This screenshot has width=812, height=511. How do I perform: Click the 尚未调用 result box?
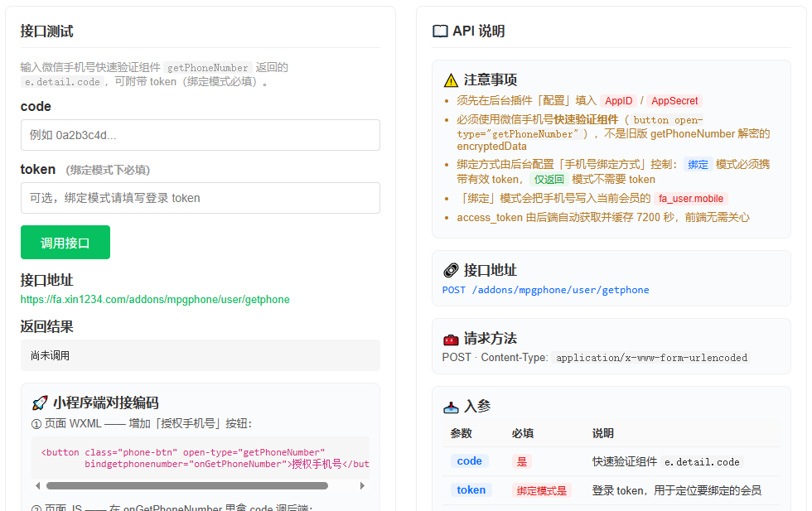201,355
